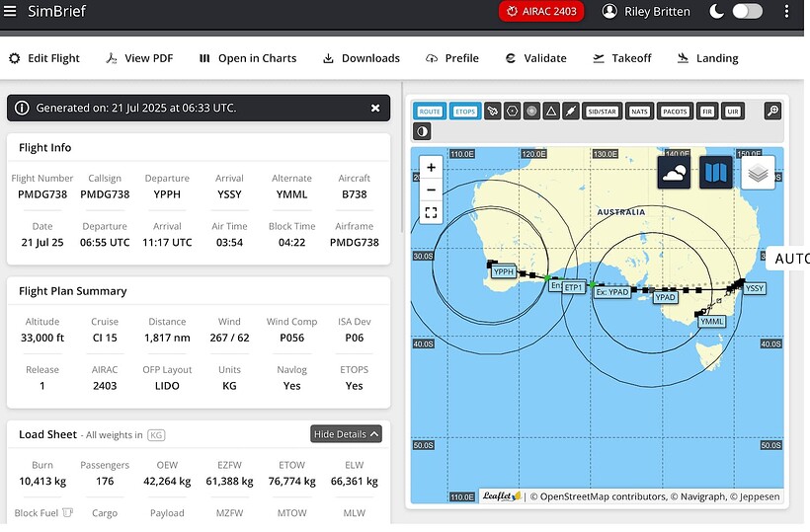Click the info icon in notification bar
Viewport: 810px width, 532px height.
tap(22, 108)
